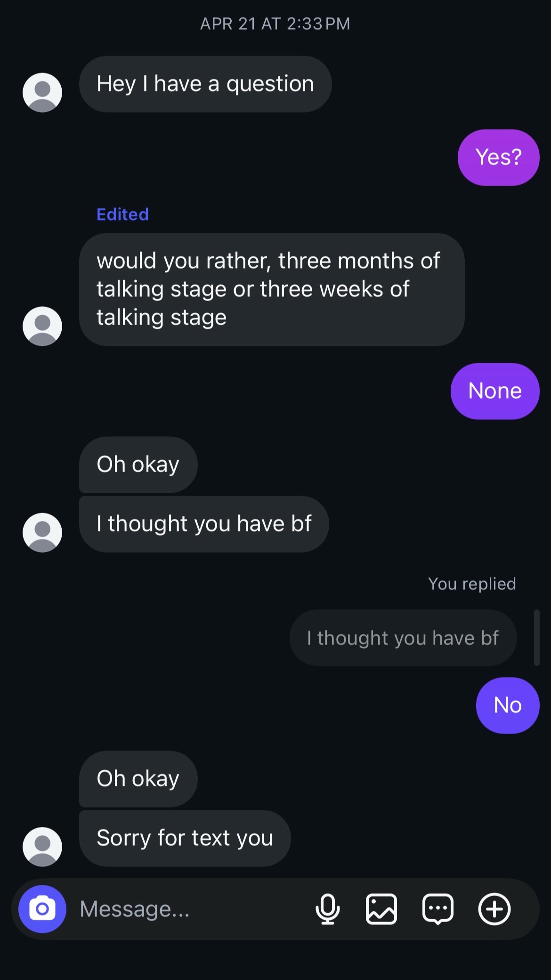Open the camera from message bar
The image size is (551, 980).
click(x=42, y=909)
